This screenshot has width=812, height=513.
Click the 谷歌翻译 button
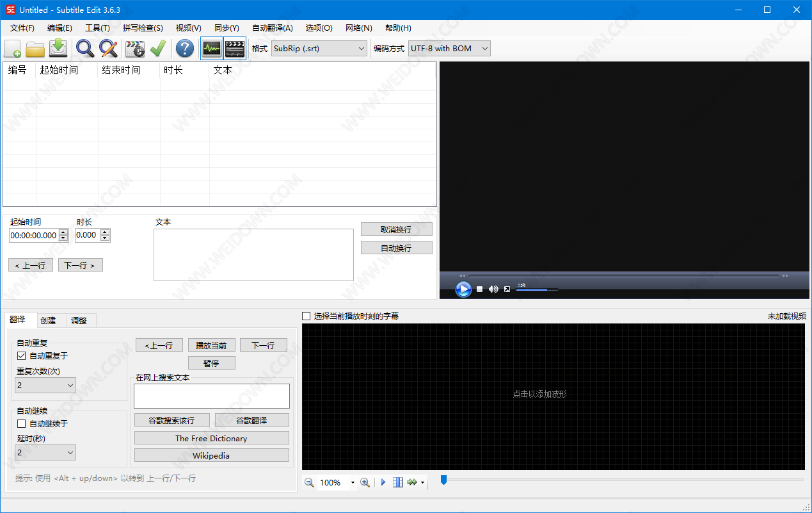tap(251, 420)
